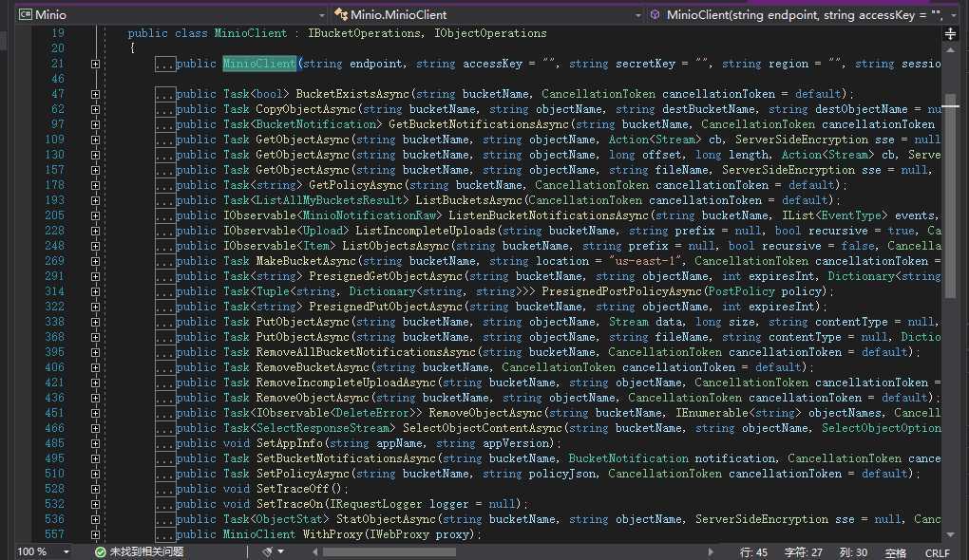969x560 pixels.
Task: Click the 字符: 27 character indicator
Action: 803,552
